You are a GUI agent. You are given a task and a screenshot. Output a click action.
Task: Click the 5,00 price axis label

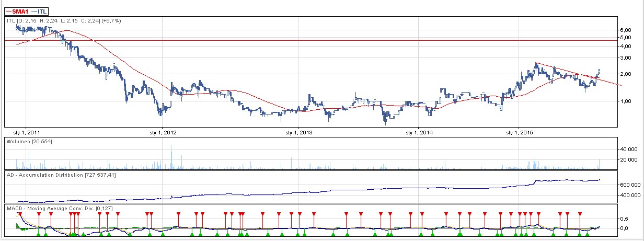coord(625,37)
